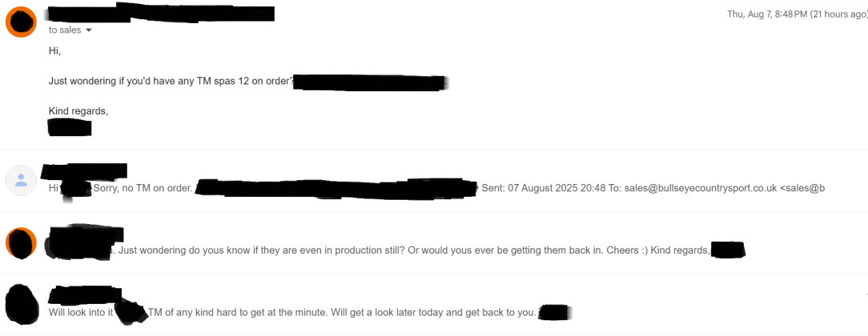This screenshot has width=868, height=336.
Task: Click the orange sender avatar on first email
Action: 21,22
